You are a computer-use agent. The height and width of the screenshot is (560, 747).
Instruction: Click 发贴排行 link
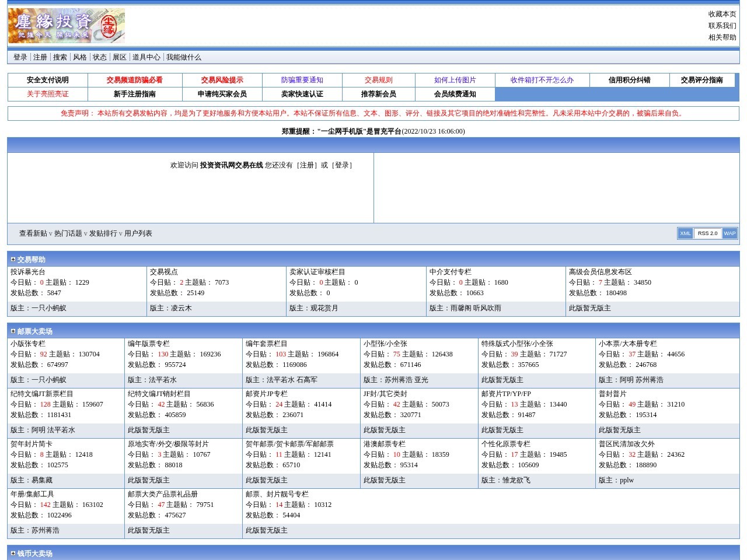tap(103, 233)
